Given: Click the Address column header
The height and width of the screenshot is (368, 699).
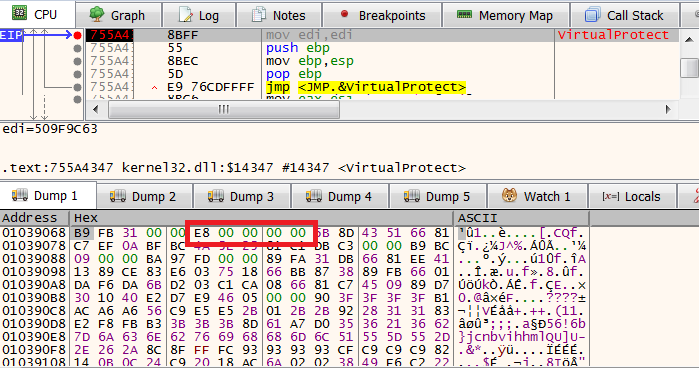Looking at the screenshot, I should (x=34, y=218).
